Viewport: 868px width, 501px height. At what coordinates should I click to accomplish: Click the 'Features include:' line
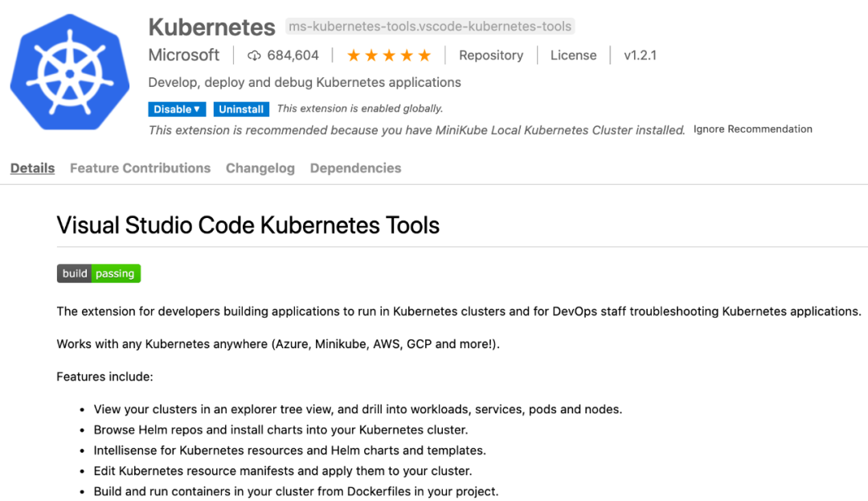104,377
